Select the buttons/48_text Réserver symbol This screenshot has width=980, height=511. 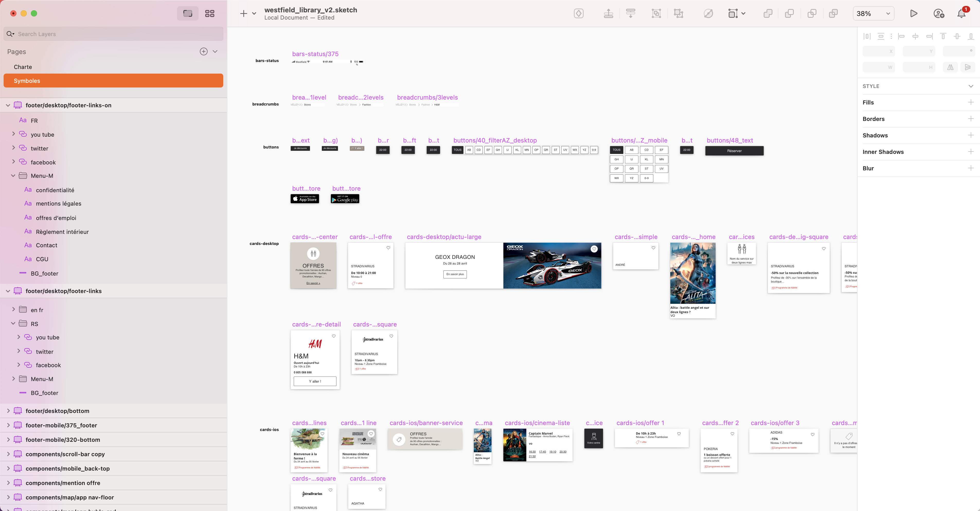[x=734, y=151]
